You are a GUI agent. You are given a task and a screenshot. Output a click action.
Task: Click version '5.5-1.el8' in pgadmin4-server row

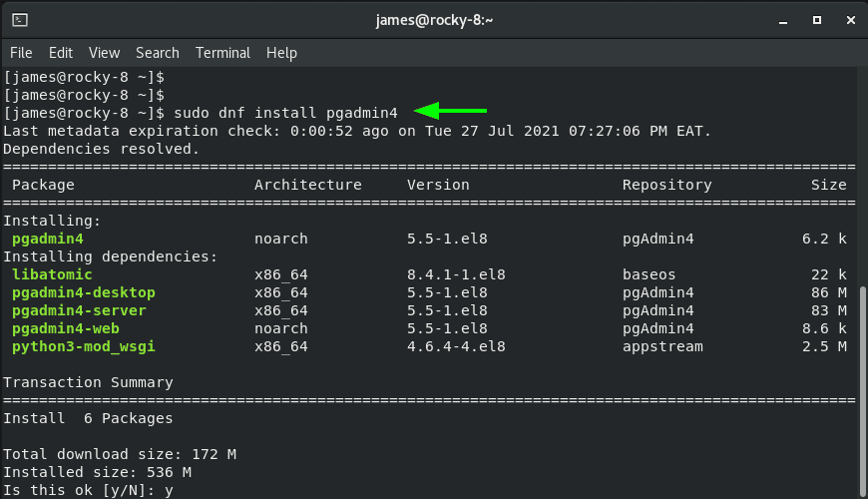pos(447,310)
